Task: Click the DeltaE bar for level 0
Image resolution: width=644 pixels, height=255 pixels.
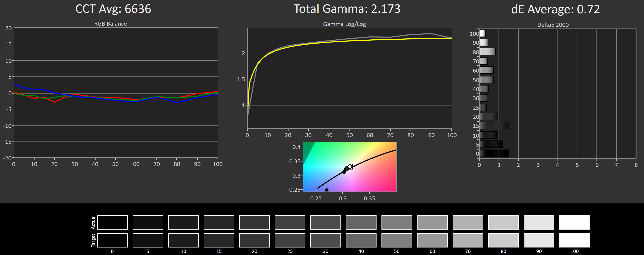Action: 494,153
